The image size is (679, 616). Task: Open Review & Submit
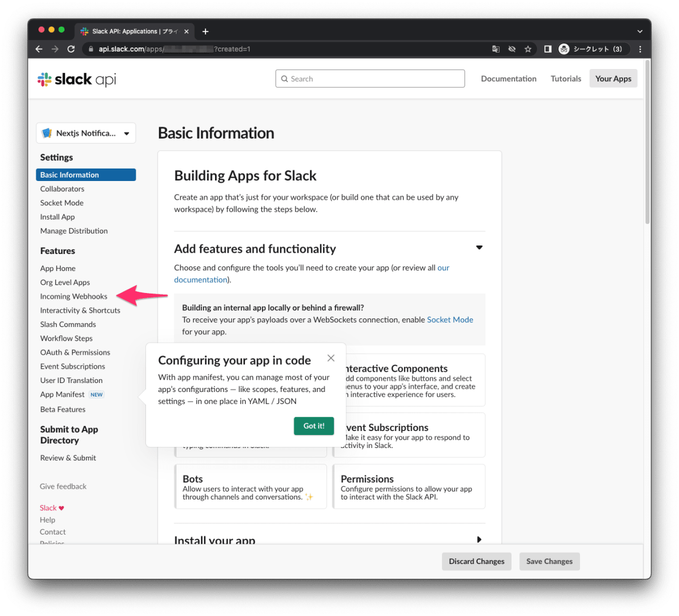tap(68, 458)
